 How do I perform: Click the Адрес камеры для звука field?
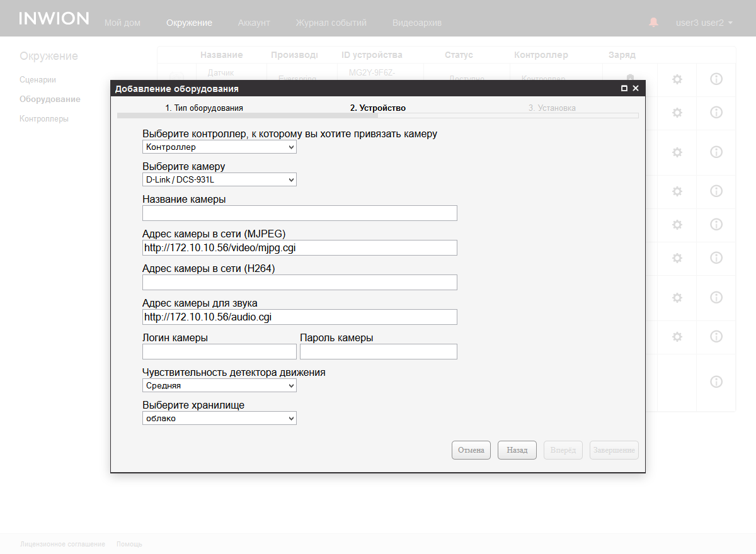pos(300,317)
